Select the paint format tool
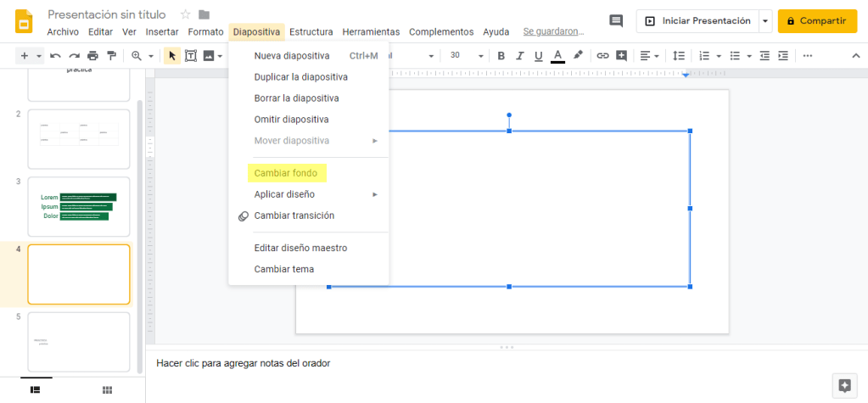Screen dimensions: 868x403 (x=110, y=56)
